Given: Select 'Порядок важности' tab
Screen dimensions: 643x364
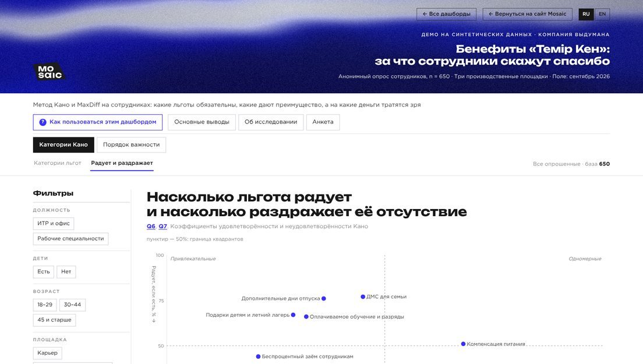Looking at the screenshot, I should pos(131,144).
